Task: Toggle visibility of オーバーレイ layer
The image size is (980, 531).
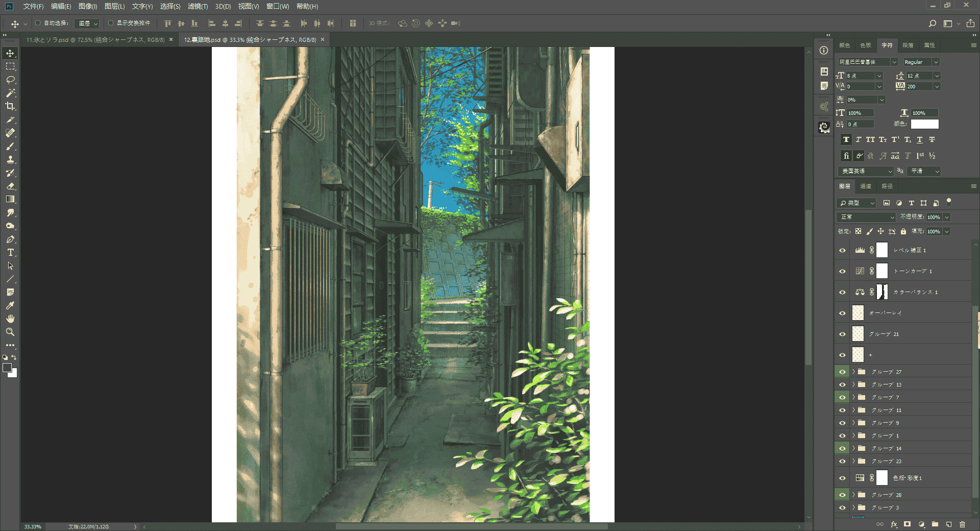Action: tap(842, 313)
